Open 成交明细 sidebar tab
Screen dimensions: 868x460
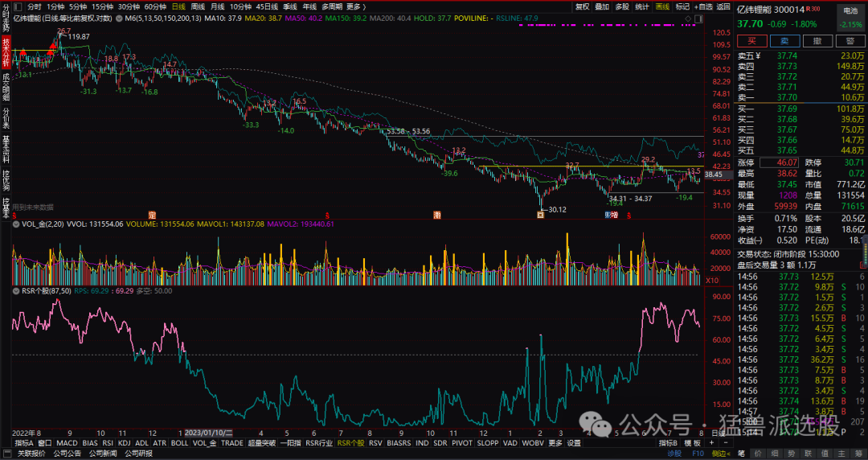6,87
